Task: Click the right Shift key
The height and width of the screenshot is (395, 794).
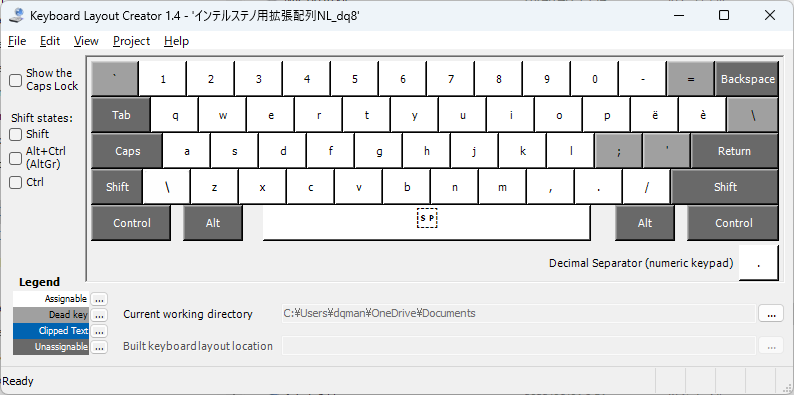Action: [725, 187]
